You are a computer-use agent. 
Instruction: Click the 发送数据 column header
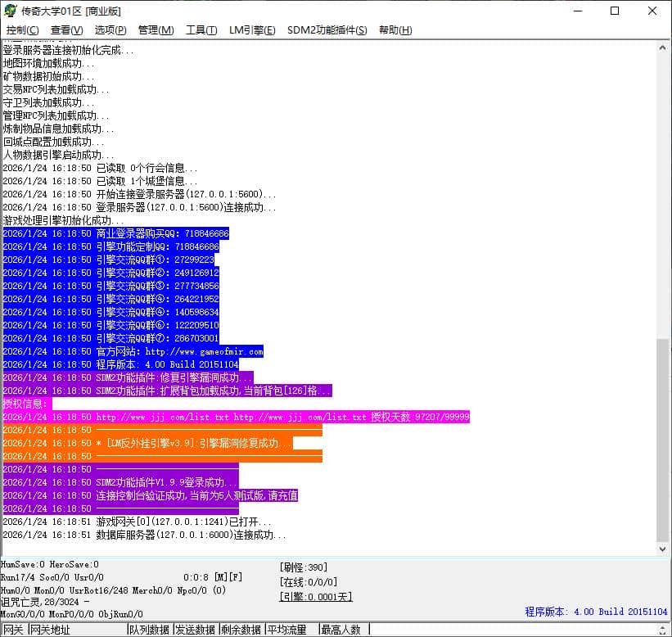coord(196,630)
